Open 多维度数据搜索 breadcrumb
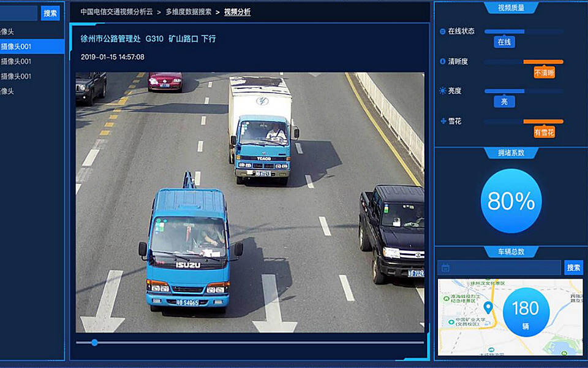This screenshot has height=368, width=588. click(x=189, y=12)
